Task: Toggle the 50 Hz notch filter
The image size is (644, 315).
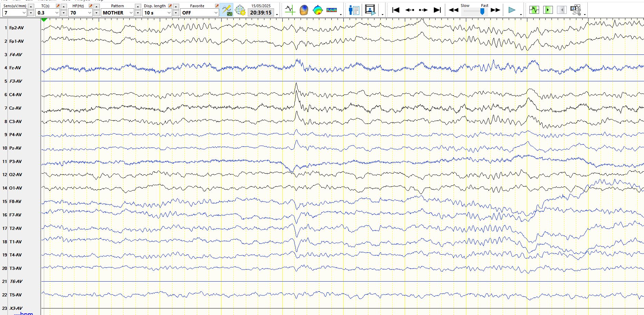Action: [x=226, y=10]
